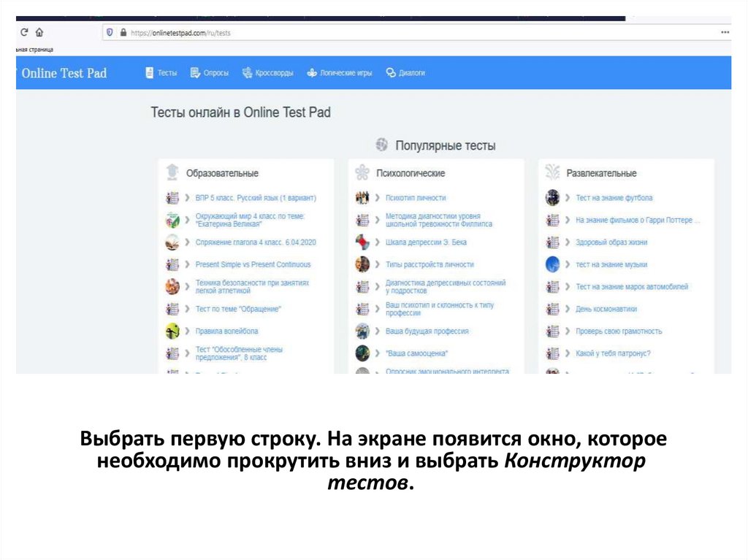748x560 pixels.
Task: Click chevron beside Present Simple vs Present Continuous
Action: (187, 264)
